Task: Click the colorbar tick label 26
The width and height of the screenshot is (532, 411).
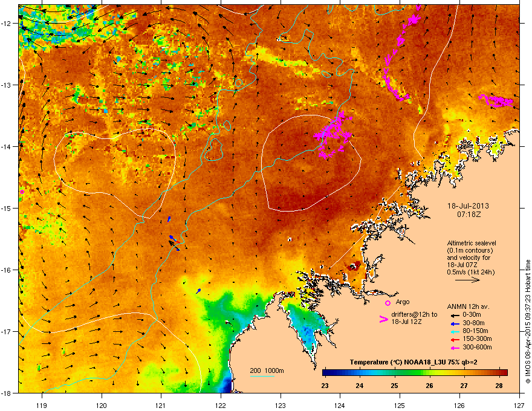Action: [430, 386]
